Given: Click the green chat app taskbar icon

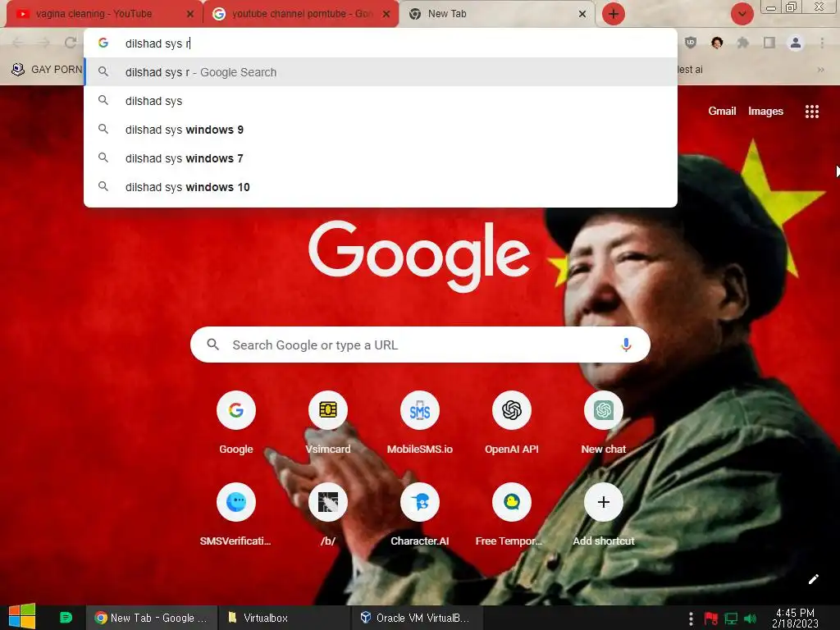Looking at the screenshot, I should click(x=66, y=617).
